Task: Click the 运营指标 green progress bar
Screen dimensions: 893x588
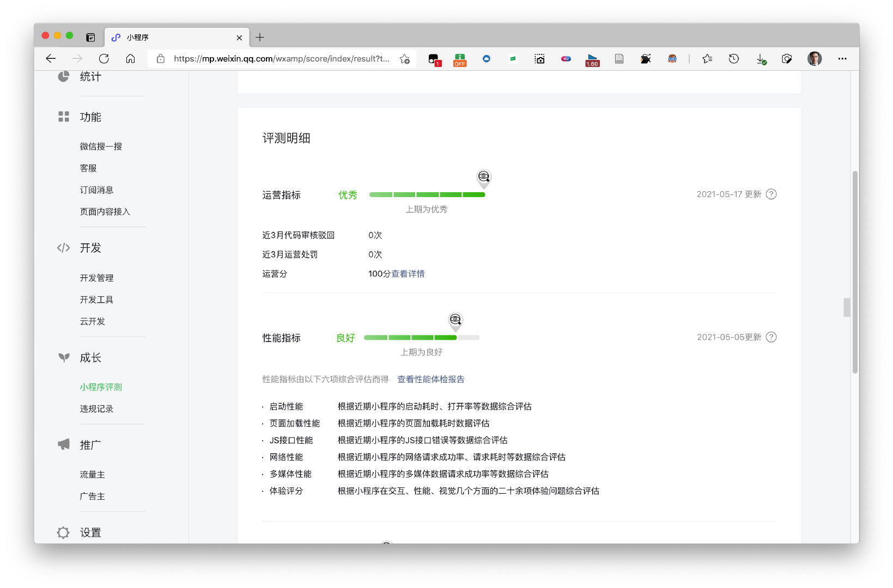Action: click(x=427, y=194)
